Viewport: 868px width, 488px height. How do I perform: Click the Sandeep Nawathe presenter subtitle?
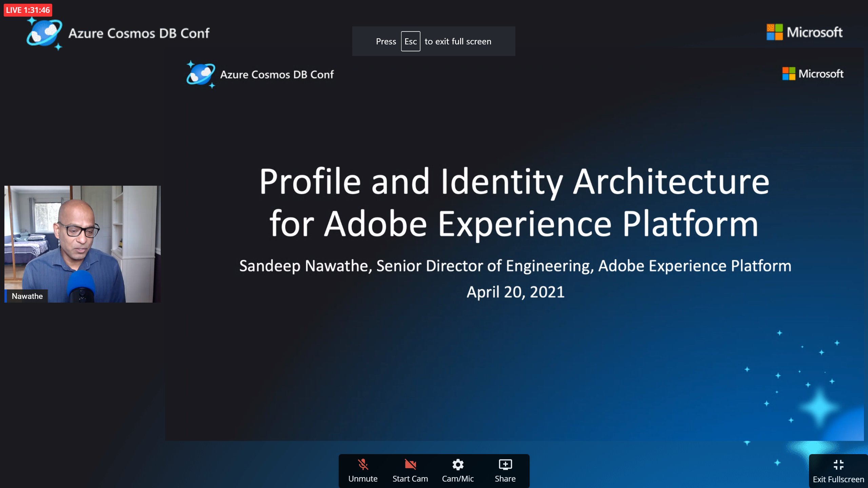click(515, 266)
